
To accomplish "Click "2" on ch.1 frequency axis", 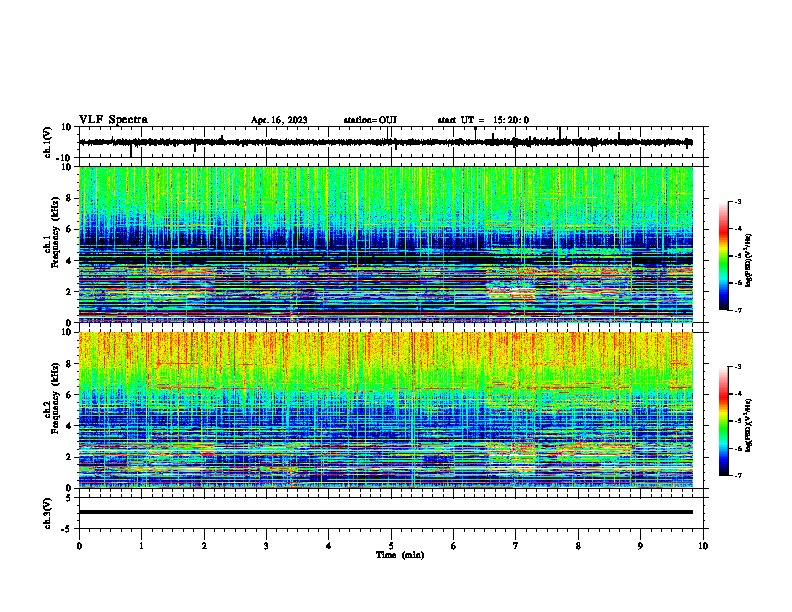I will click(x=70, y=291).
